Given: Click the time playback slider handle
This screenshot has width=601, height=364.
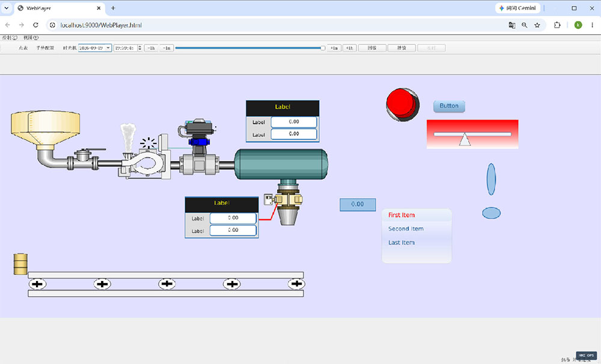Looking at the screenshot, I should click(x=323, y=48).
